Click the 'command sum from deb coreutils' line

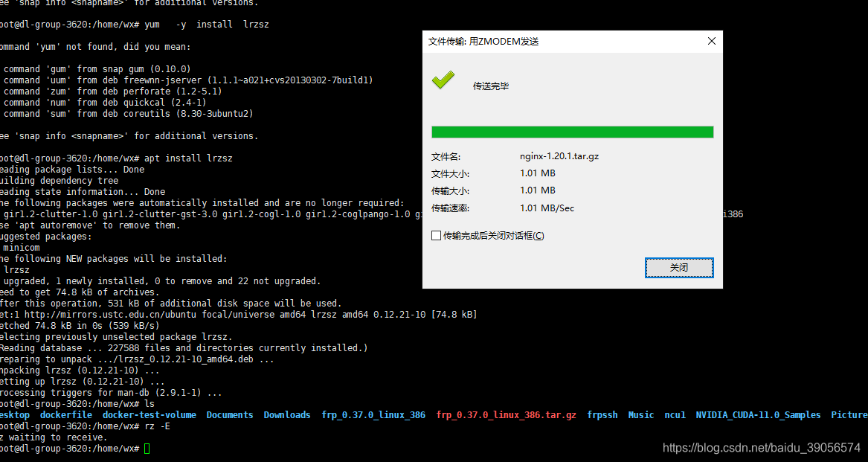(128, 114)
